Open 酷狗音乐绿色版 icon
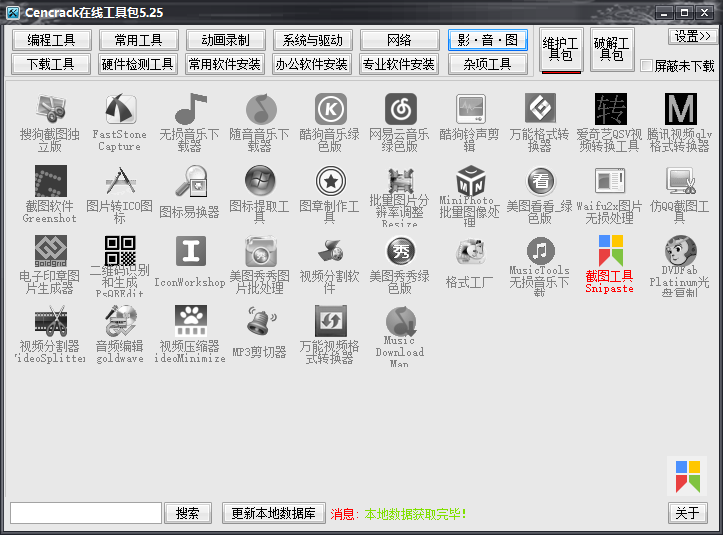This screenshot has width=723, height=535. [x=331, y=109]
